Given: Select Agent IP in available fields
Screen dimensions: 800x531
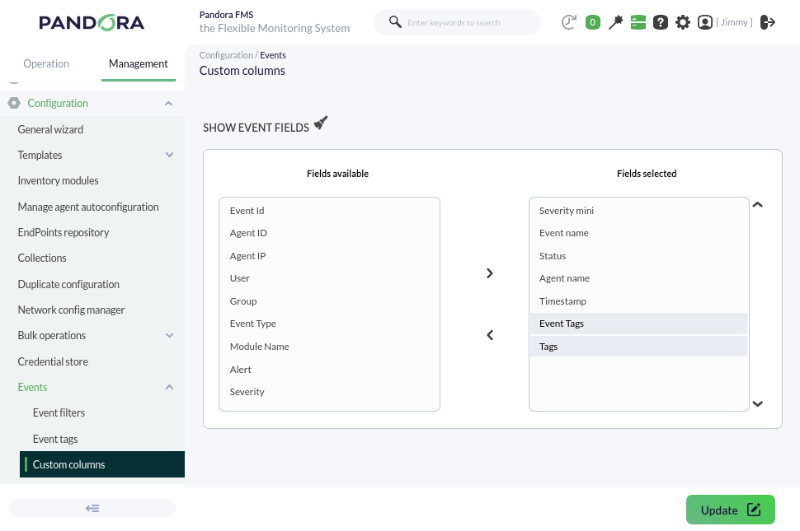Looking at the screenshot, I should (329, 256).
